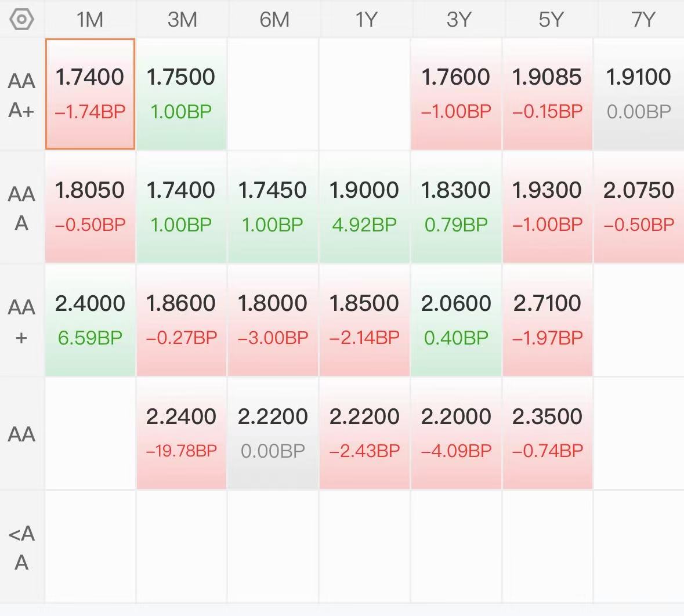The width and height of the screenshot is (684, 616).
Task: Click the AAA+ row label
Action: point(21,95)
